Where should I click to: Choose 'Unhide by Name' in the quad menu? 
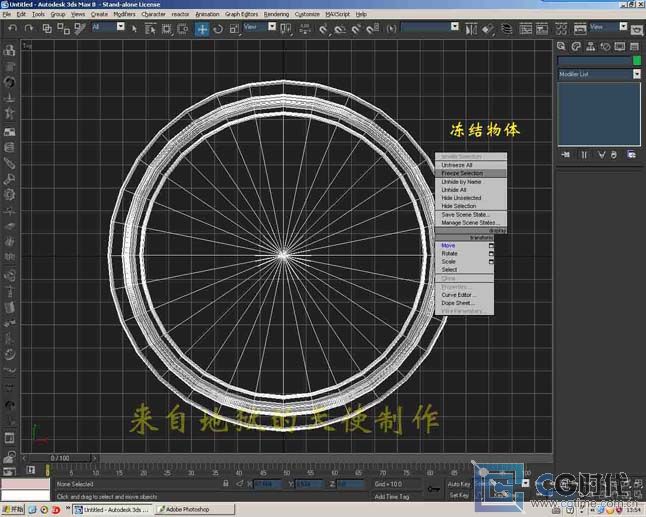[x=471, y=182]
